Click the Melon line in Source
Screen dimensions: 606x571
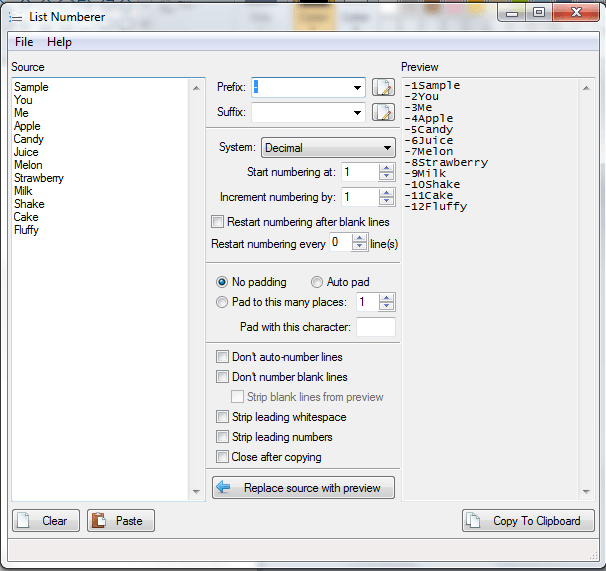pyautogui.click(x=28, y=165)
